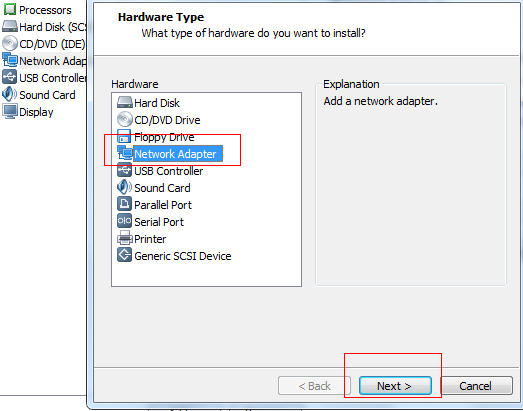Image resolution: width=523 pixels, height=411 pixels.
Task: Click the CD/DVD Drive disc icon
Action: pos(125,119)
